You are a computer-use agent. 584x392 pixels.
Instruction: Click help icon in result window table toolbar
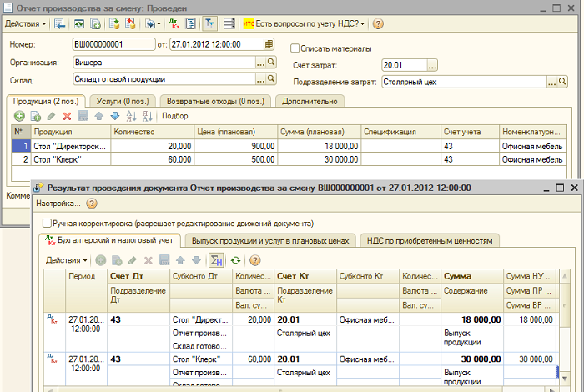click(x=254, y=260)
